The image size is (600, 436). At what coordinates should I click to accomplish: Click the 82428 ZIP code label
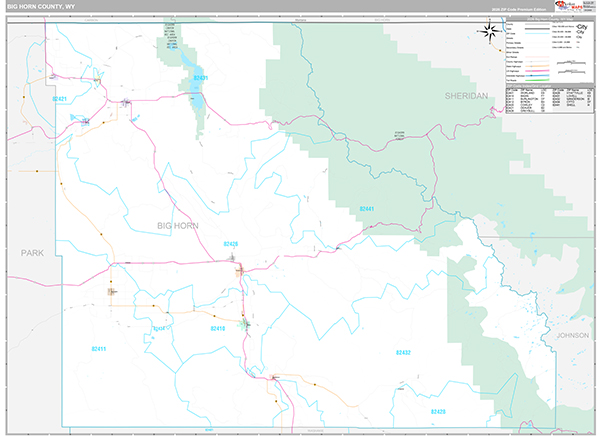pos(437,411)
